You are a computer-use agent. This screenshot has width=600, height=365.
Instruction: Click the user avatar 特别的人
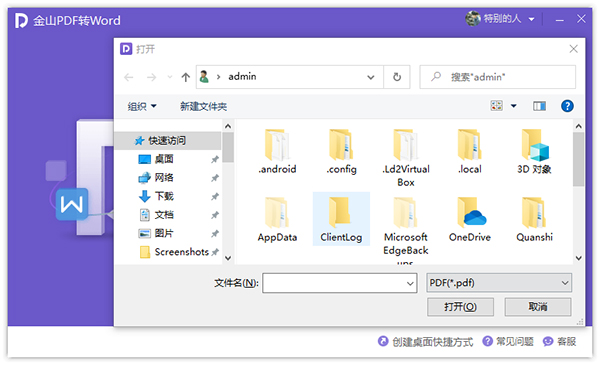(x=473, y=18)
